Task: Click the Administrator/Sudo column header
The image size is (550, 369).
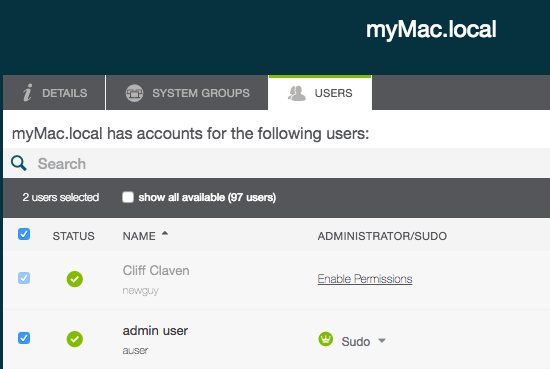Action: 382,236
